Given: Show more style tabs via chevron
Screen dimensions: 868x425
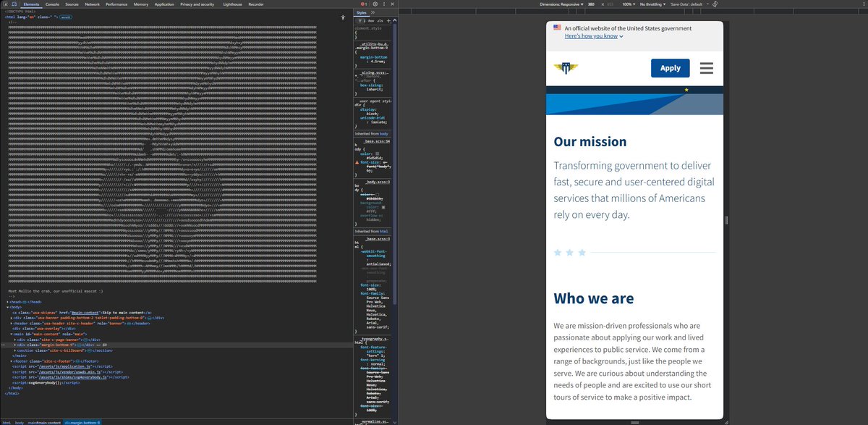Looking at the screenshot, I should tap(372, 13).
